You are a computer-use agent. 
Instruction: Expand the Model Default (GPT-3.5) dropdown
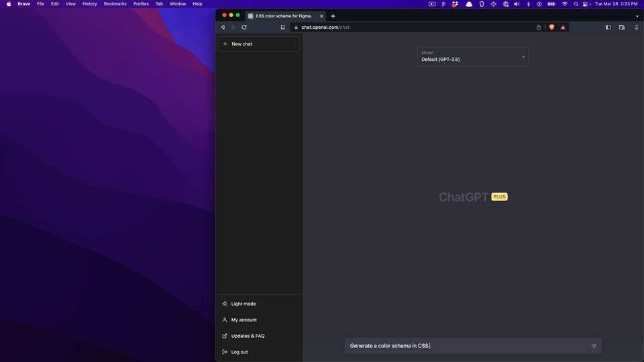pos(473,56)
